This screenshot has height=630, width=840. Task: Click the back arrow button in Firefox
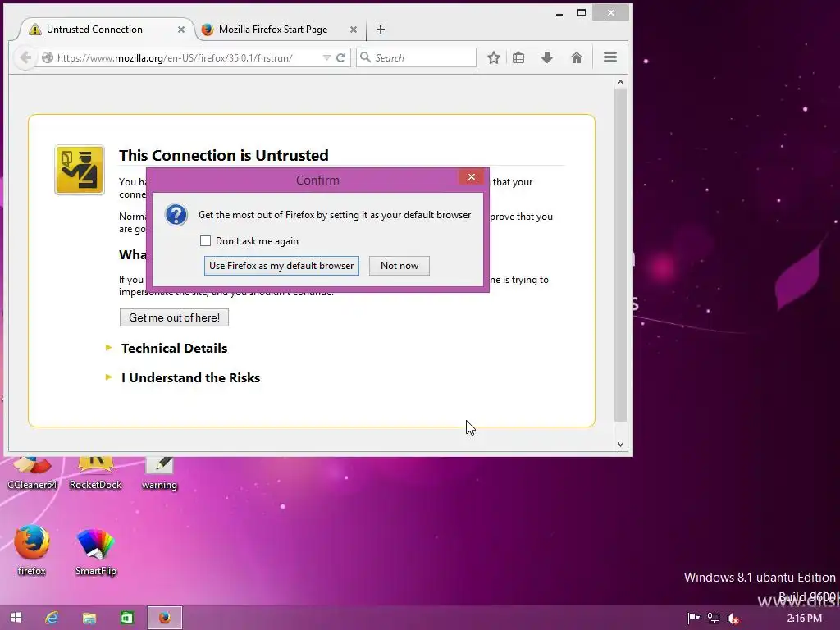coord(25,57)
